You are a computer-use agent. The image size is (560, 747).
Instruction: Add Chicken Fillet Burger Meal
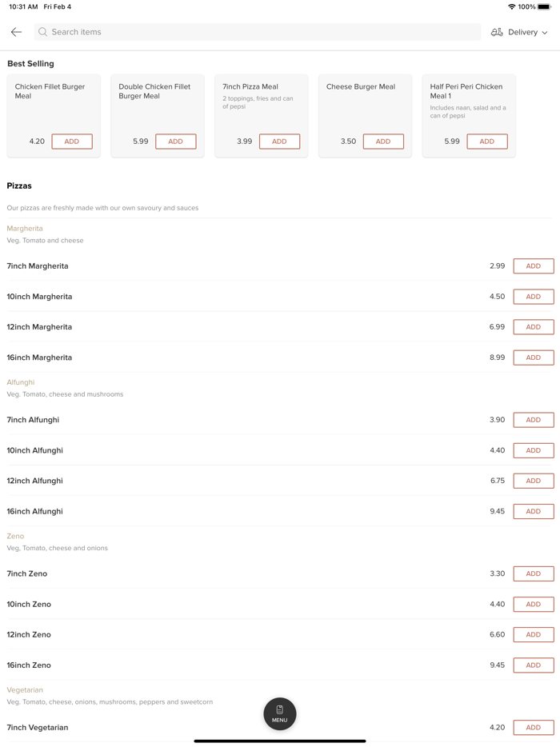72,142
